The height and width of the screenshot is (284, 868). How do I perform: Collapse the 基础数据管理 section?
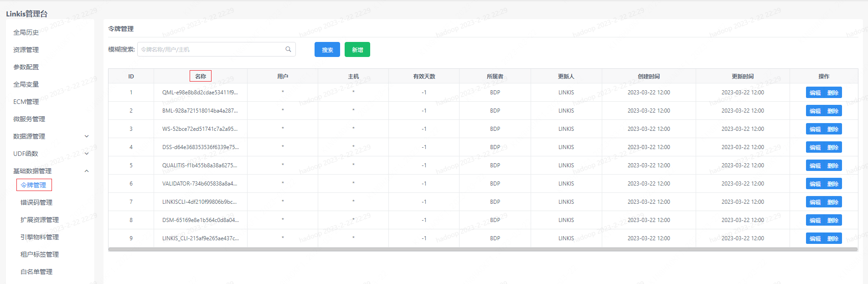(x=87, y=171)
